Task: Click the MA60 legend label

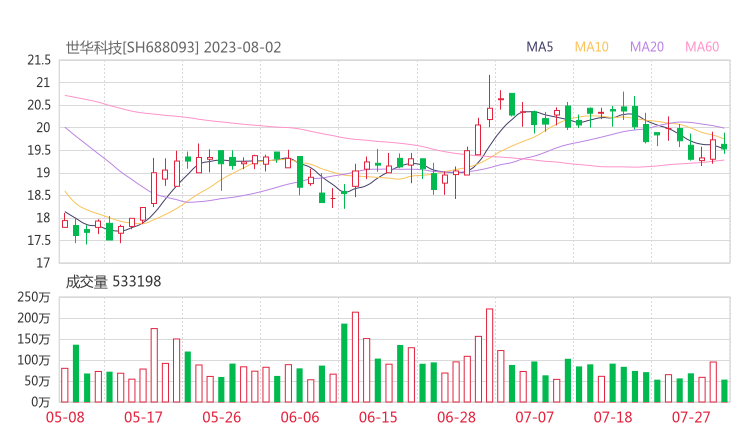Action: (702, 47)
